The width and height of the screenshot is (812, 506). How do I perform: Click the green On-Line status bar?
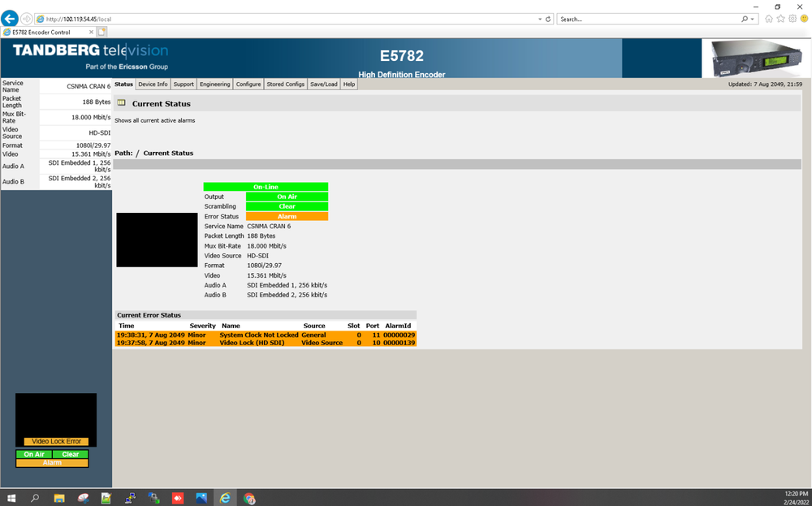click(266, 187)
